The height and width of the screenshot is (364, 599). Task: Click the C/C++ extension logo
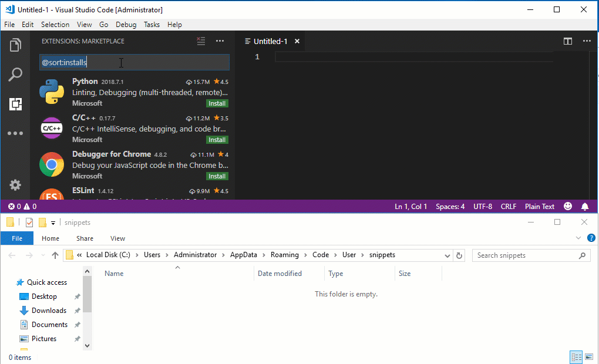[x=52, y=128]
